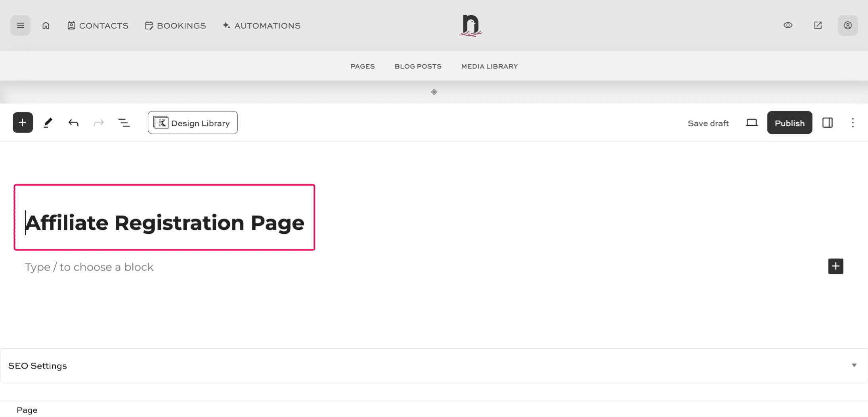This screenshot has width=868, height=417.
Task: Click the diamond handle below the submenu
Action: [434, 92]
